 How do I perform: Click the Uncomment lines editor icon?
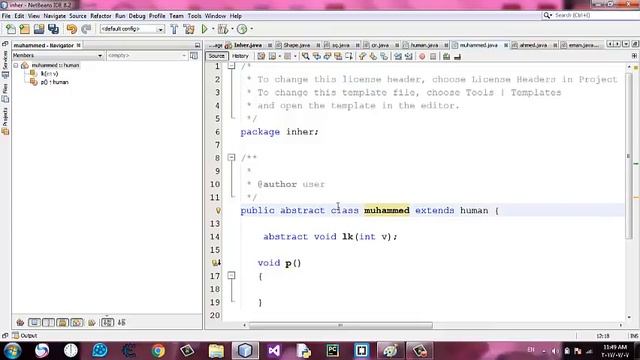[x=457, y=56]
